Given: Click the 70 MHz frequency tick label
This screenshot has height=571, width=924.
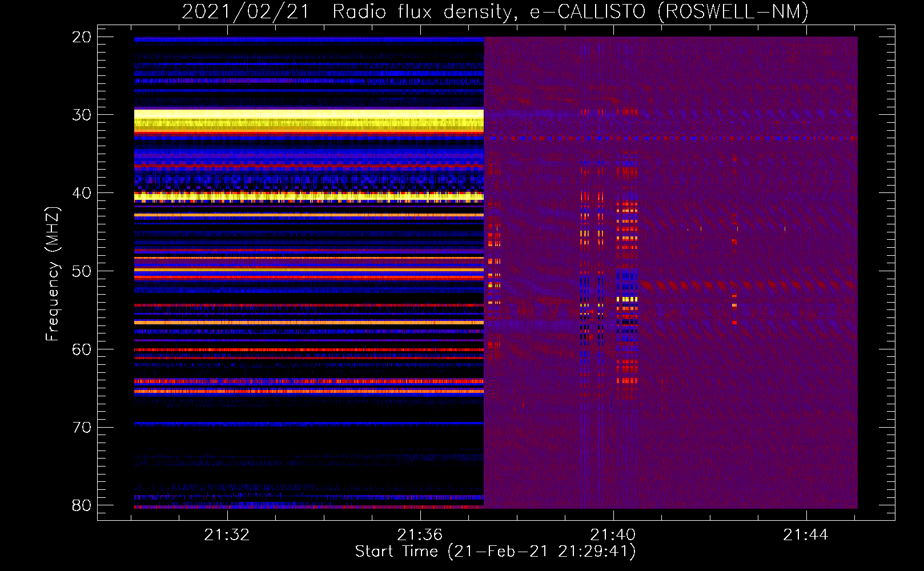Looking at the screenshot, I should click(x=82, y=428).
